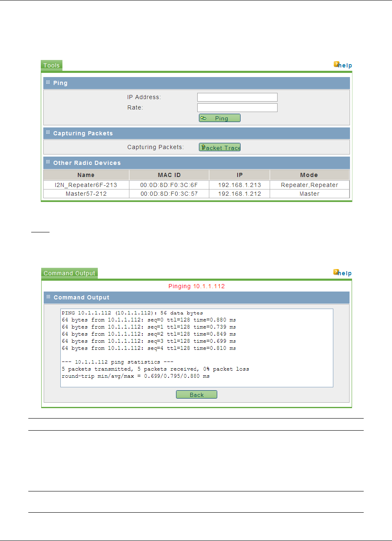
Task: Click the Rate label
Action: click(135, 107)
